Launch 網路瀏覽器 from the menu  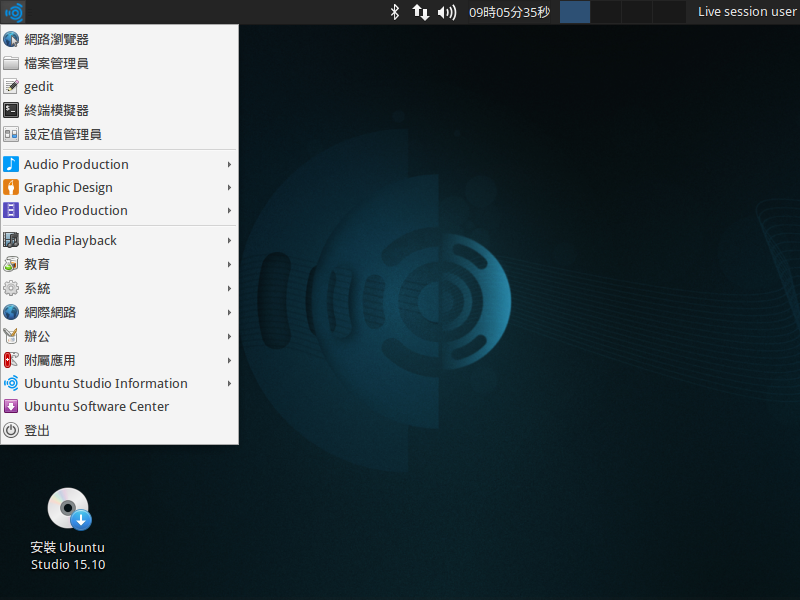[x=119, y=39]
